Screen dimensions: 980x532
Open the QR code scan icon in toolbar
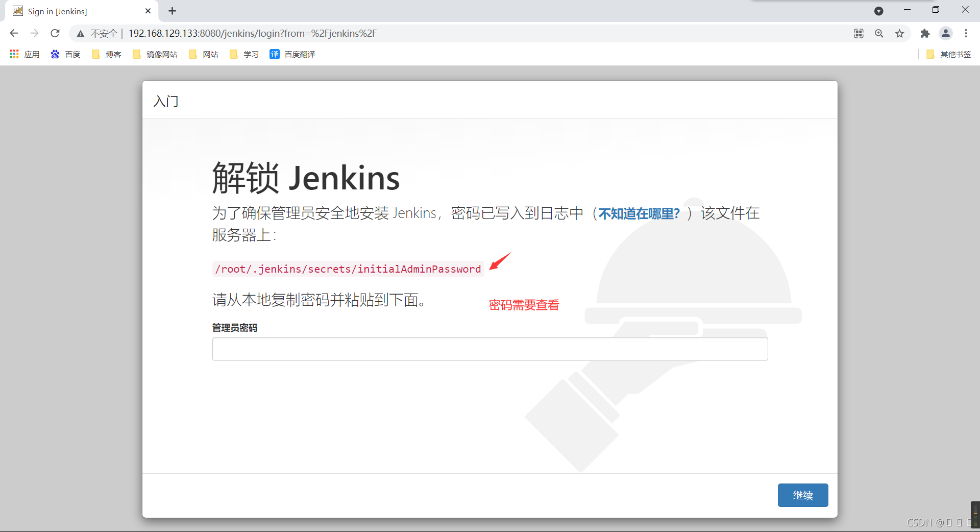click(859, 33)
